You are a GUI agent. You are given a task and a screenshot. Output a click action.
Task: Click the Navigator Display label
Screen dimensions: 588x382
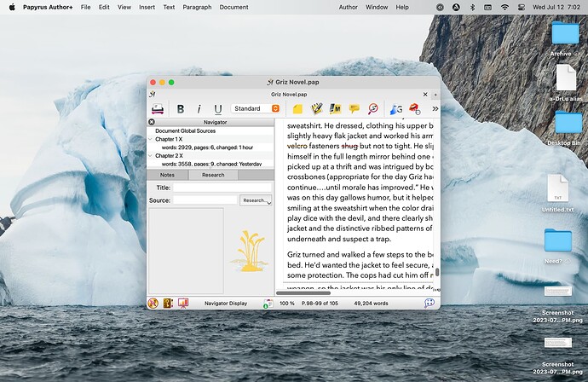pyautogui.click(x=226, y=304)
